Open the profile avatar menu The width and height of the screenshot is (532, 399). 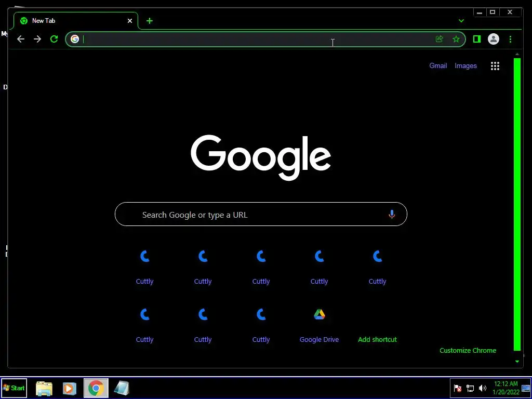(x=494, y=39)
